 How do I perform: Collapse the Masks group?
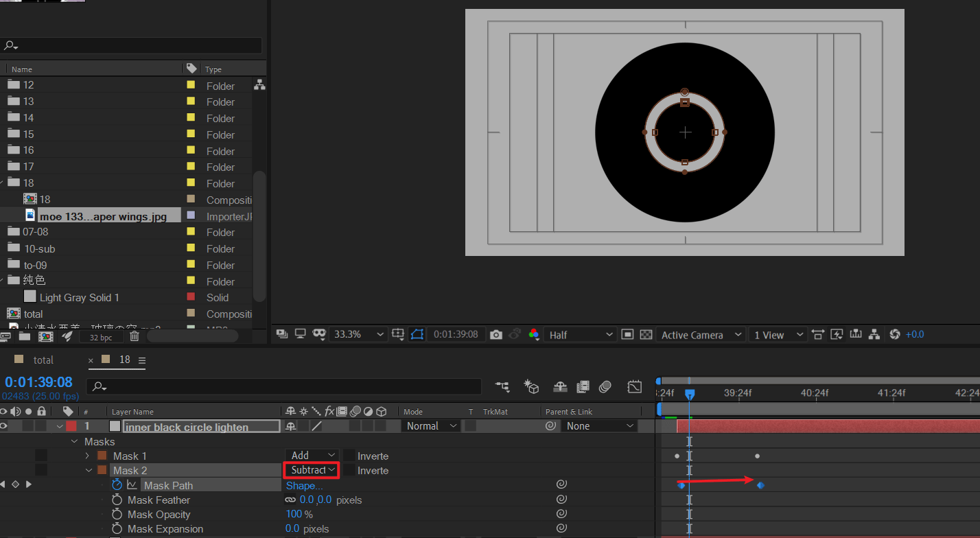75,441
